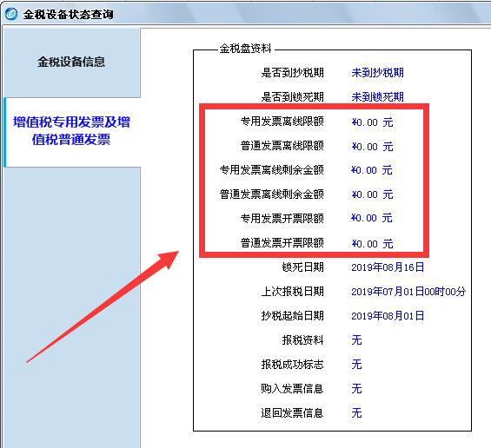Click the 锁死日期 value 2019年08月16日
Viewport: 491px width, 448px height.
(388, 267)
